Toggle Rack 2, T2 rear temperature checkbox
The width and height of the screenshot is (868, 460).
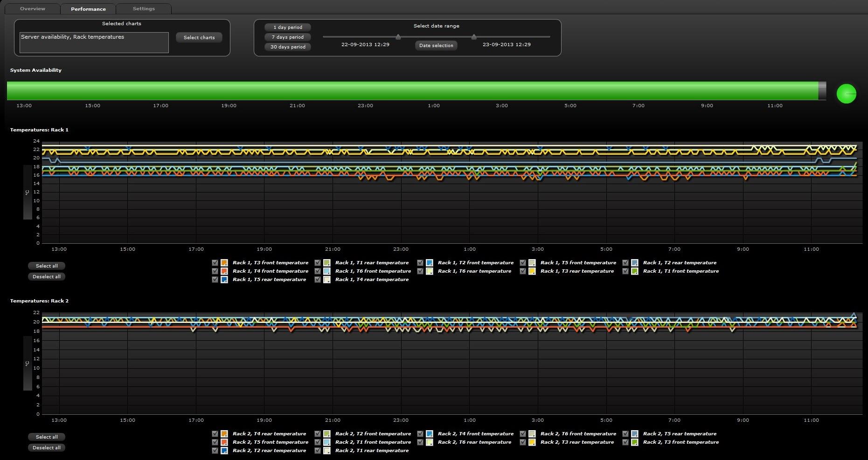pos(215,451)
